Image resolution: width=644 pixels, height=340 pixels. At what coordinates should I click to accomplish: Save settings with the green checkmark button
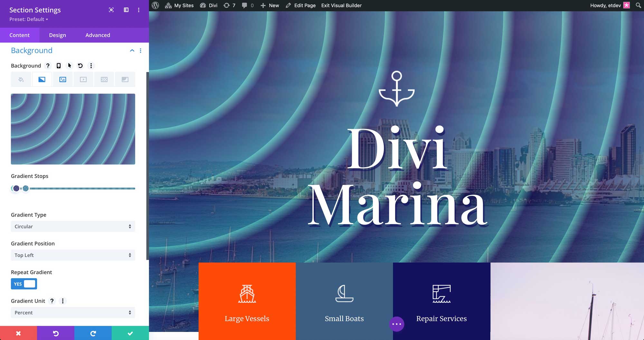130,333
